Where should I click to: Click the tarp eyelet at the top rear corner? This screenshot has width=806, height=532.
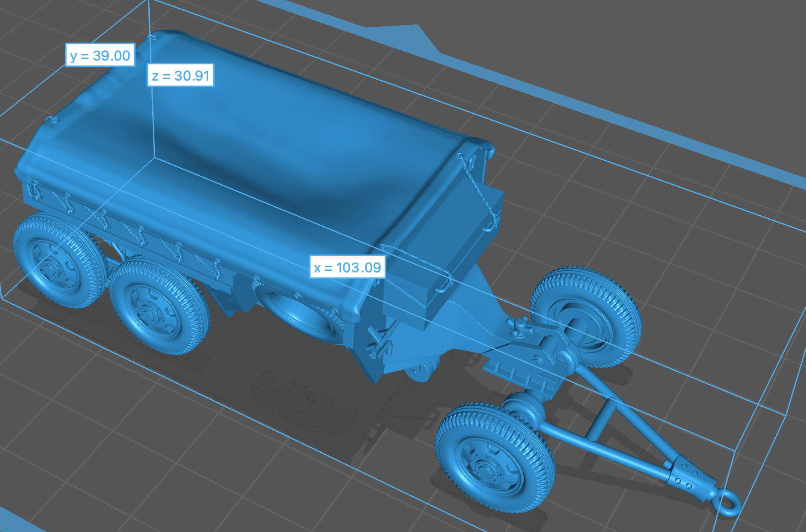coord(153,38)
